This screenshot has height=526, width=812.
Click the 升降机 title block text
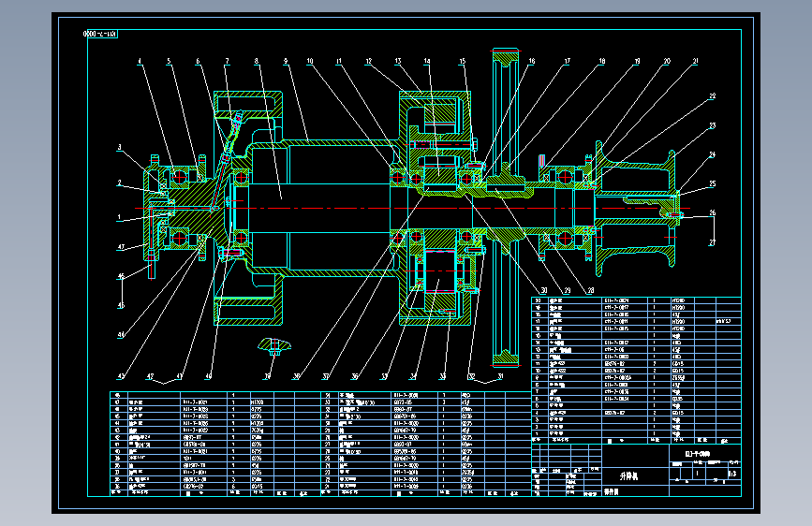point(628,476)
